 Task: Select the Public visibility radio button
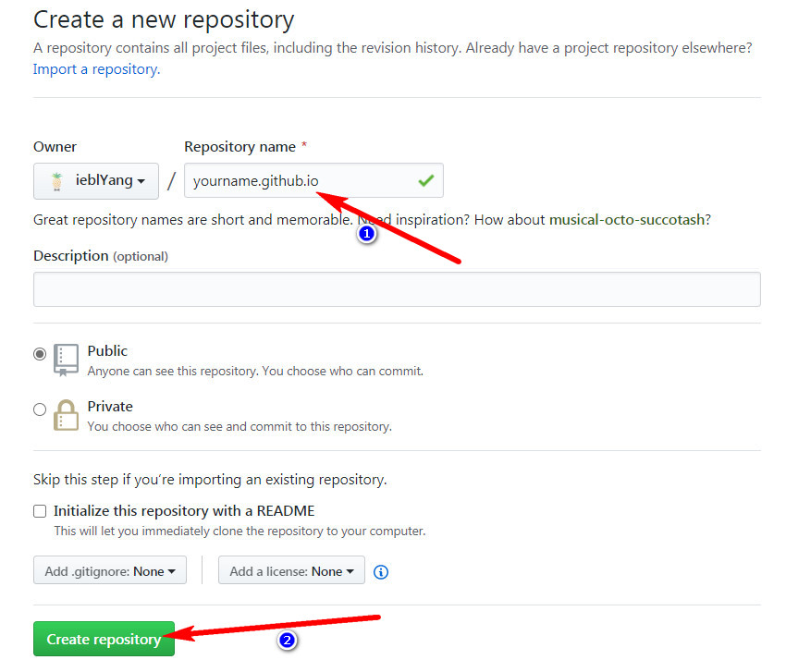40,353
